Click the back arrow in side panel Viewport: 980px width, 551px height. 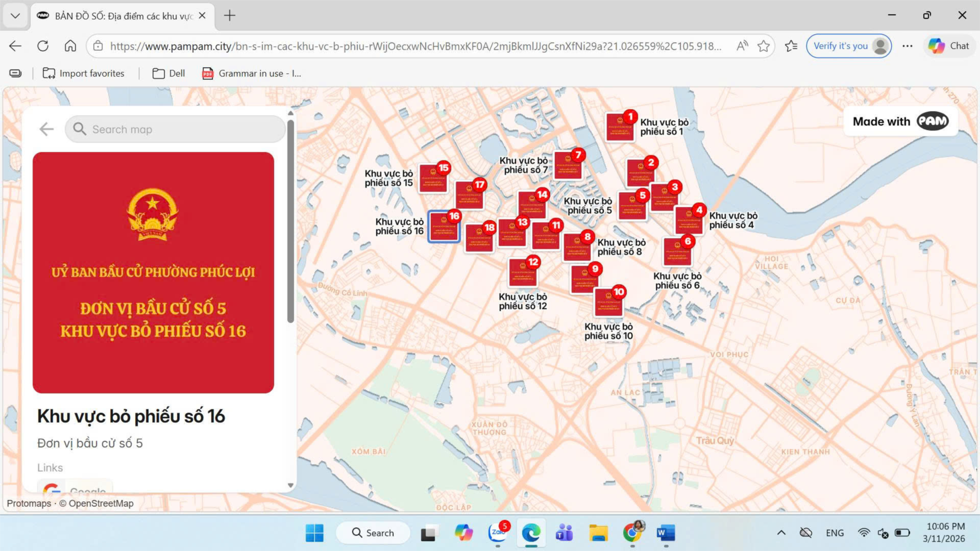click(x=46, y=129)
